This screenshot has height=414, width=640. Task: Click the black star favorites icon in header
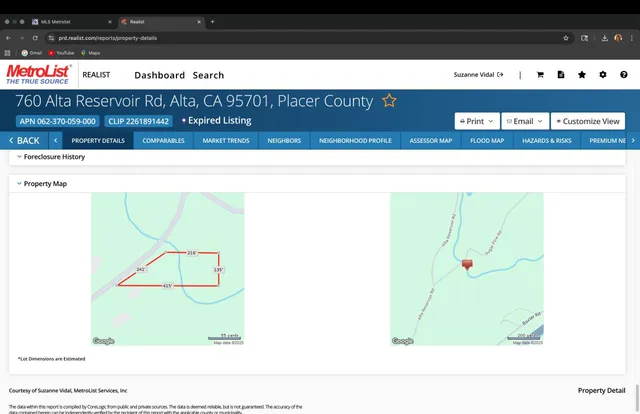pos(582,75)
